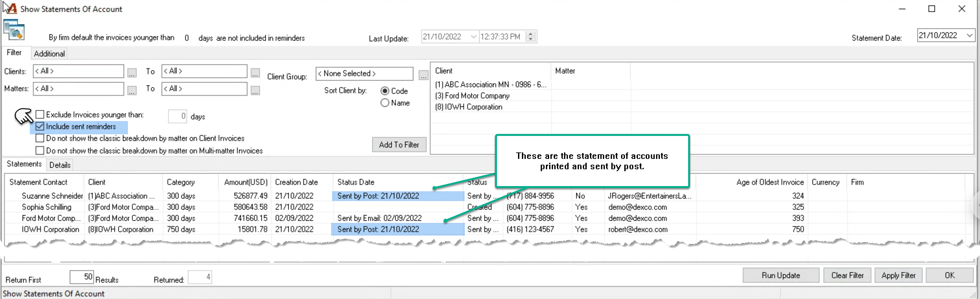Click the application logo in the title bar
The image size is (980, 299).
pos(11,8)
